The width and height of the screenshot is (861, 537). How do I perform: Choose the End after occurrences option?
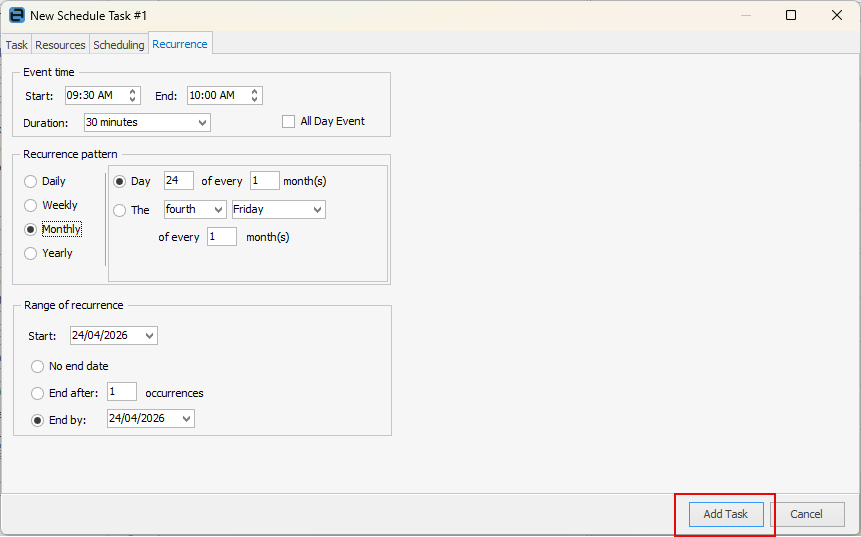pos(37,393)
